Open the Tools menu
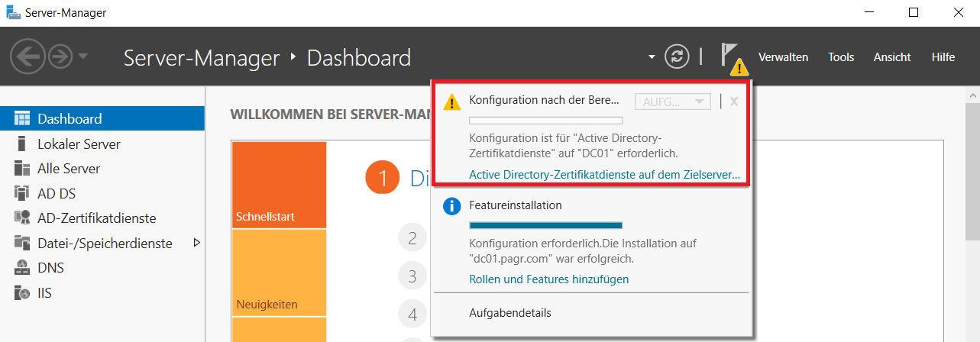This screenshot has width=980, height=342. coord(841,57)
